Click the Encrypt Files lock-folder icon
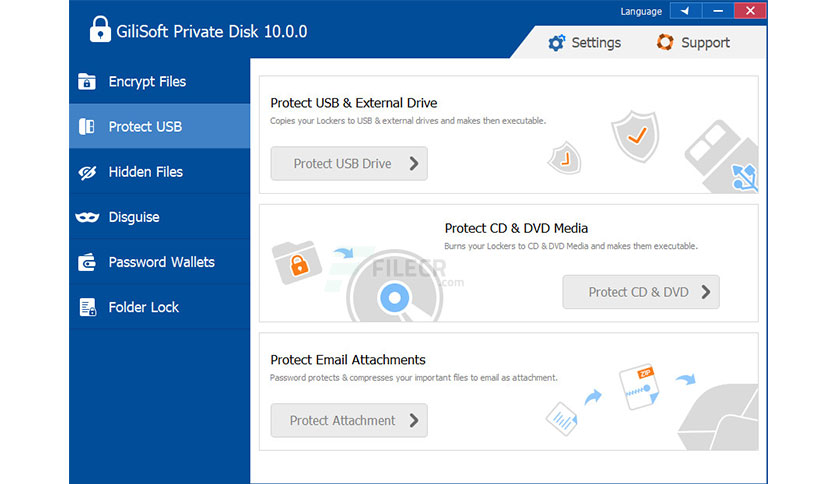This screenshot has width=836, height=484. point(87,82)
